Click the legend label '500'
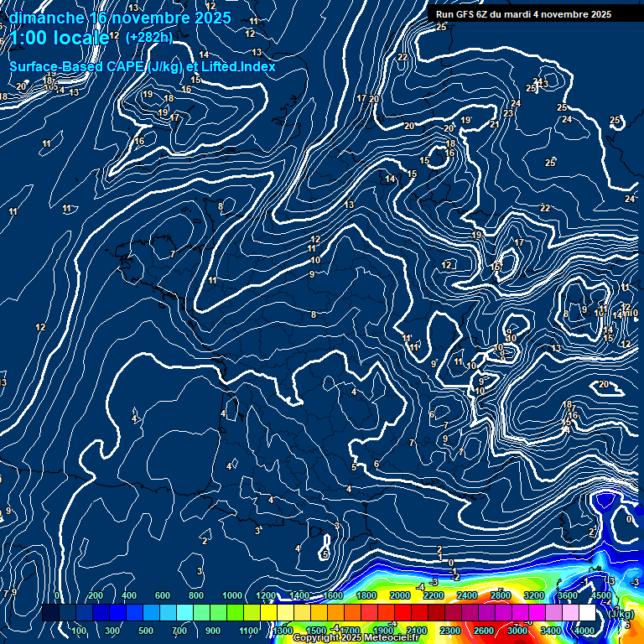 (x=146, y=631)
